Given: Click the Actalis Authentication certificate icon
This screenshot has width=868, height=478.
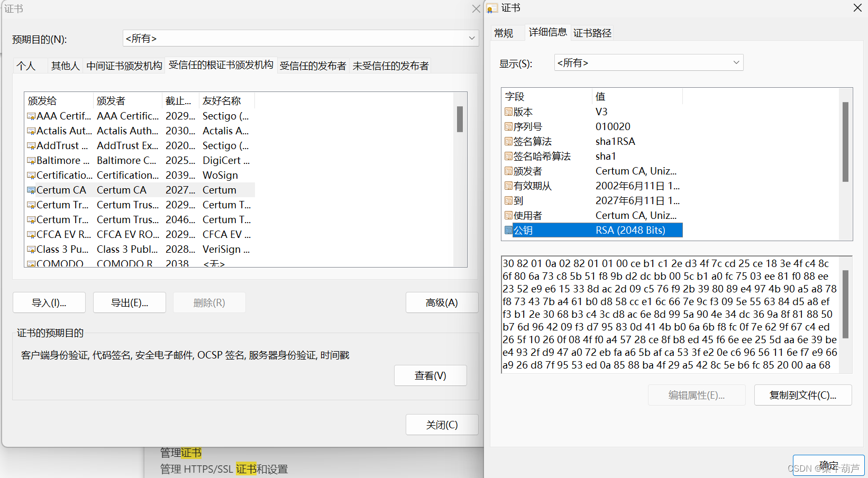Looking at the screenshot, I should pyautogui.click(x=32, y=131).
